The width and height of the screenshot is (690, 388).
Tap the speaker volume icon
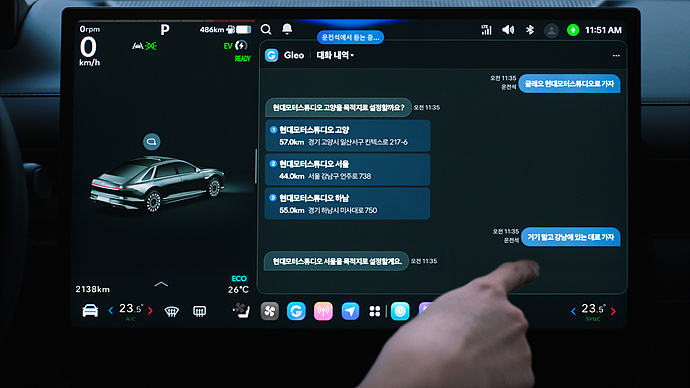[508, 30]
